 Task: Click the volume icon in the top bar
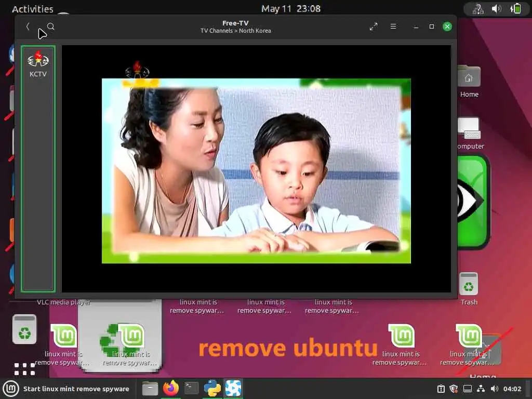(x=496, y=8)
